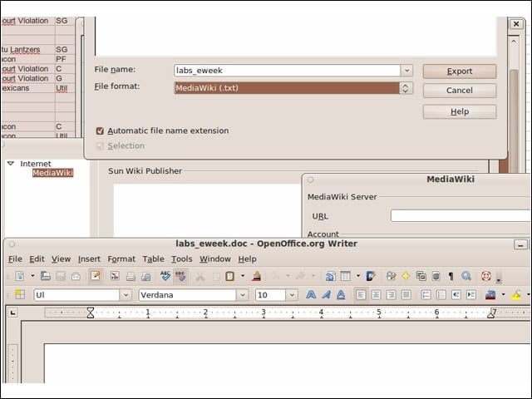Open the Paste dropdown arrow
Image resolution: width=532 pixels, height=399 pixels.
click(243, 276)
